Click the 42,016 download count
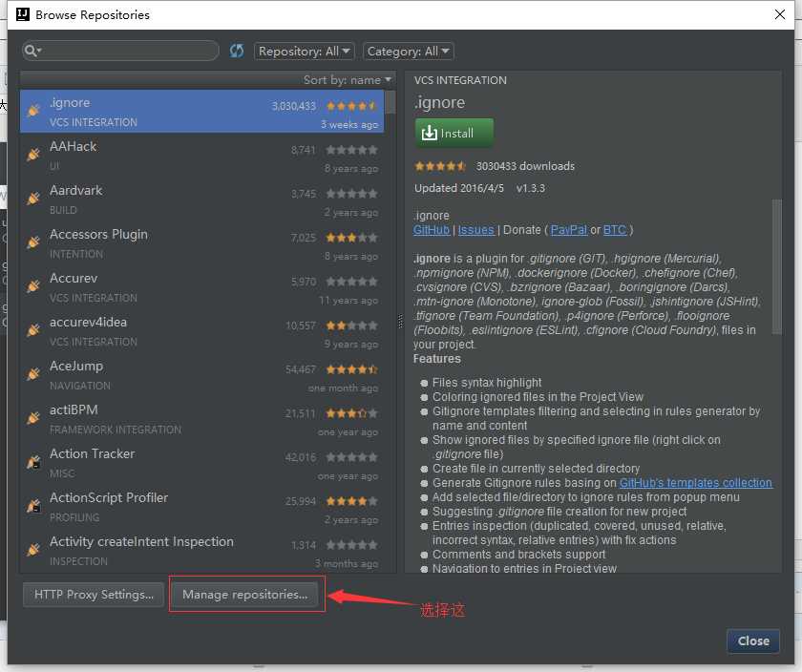Viewport: 802px width, 672px height. pyautogui.click(x=301, y=457)
